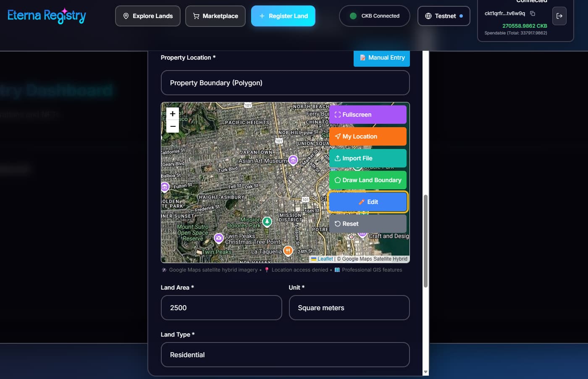The width and height of the screenshot is (588, 379).
Task: Click the Twin Peaks camera marker
Action: tap(219, 238)
